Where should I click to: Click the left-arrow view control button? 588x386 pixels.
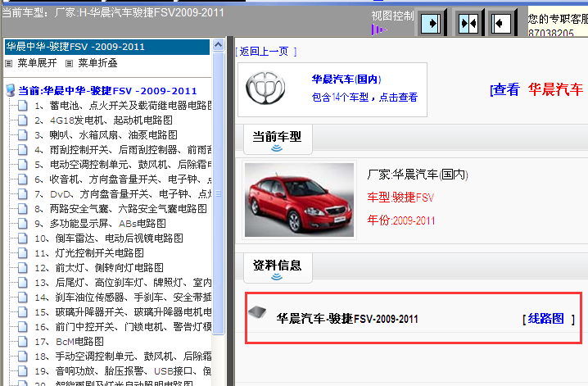point(501,23)
